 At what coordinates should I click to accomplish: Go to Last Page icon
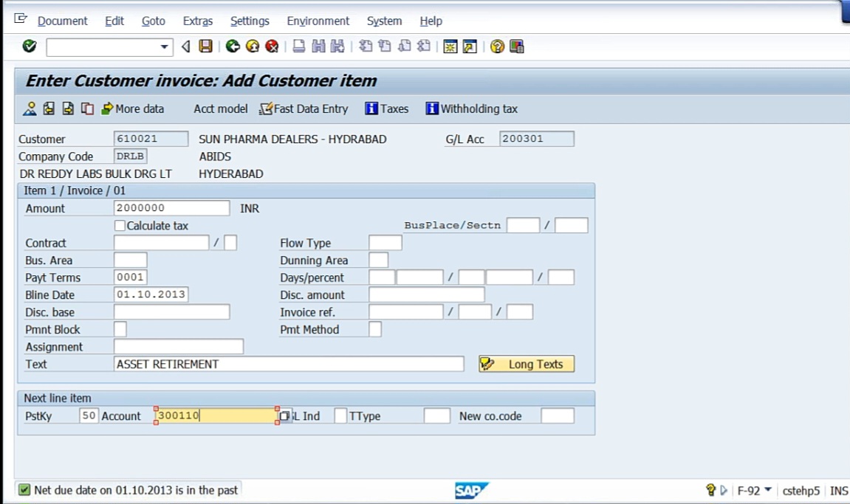click(x=424, y=46)
